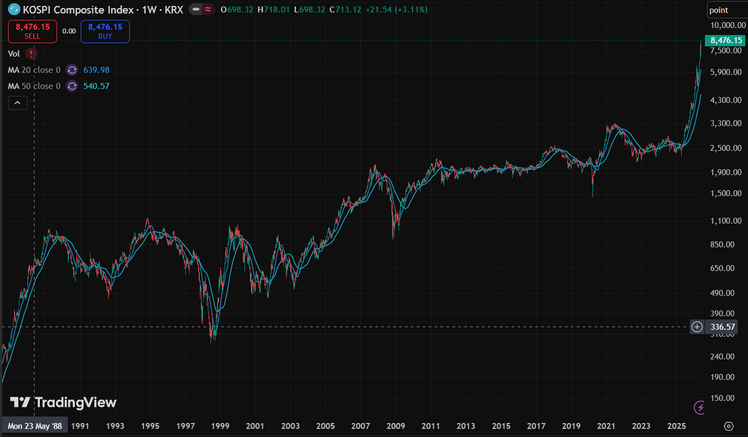Image resolution: width=748 pixels, height=437 pixels.
Task: Toggle the gray dash pill next to KRX
Action: (x=196, y=9)
